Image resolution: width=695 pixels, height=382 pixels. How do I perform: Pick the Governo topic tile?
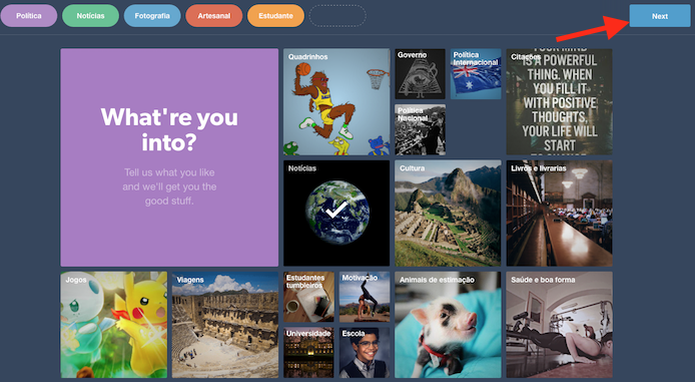[x=420, y=74]
